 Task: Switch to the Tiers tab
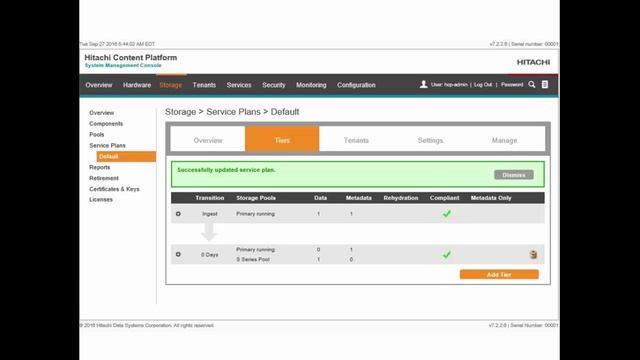[x=282, y=140]
